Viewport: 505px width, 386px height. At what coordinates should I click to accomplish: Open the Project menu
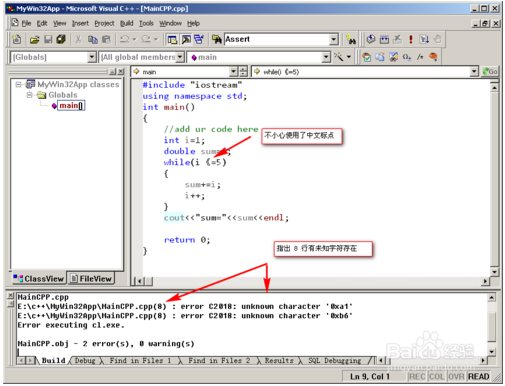104,23
